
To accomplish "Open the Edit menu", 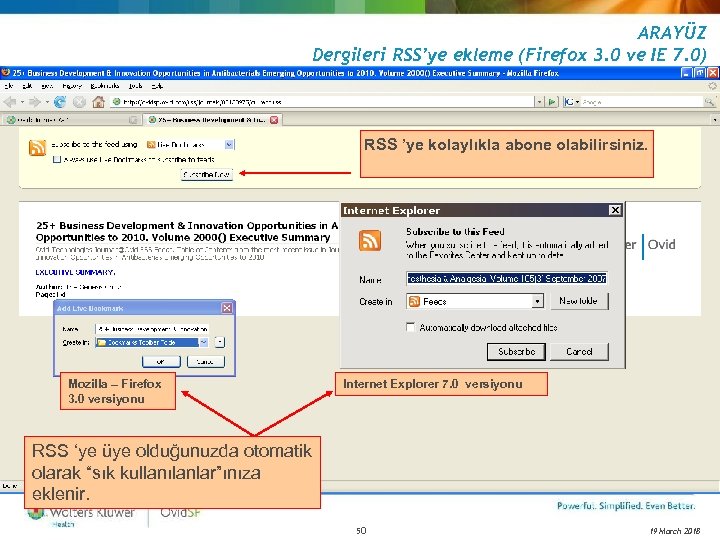I will (x=27, y=86).
